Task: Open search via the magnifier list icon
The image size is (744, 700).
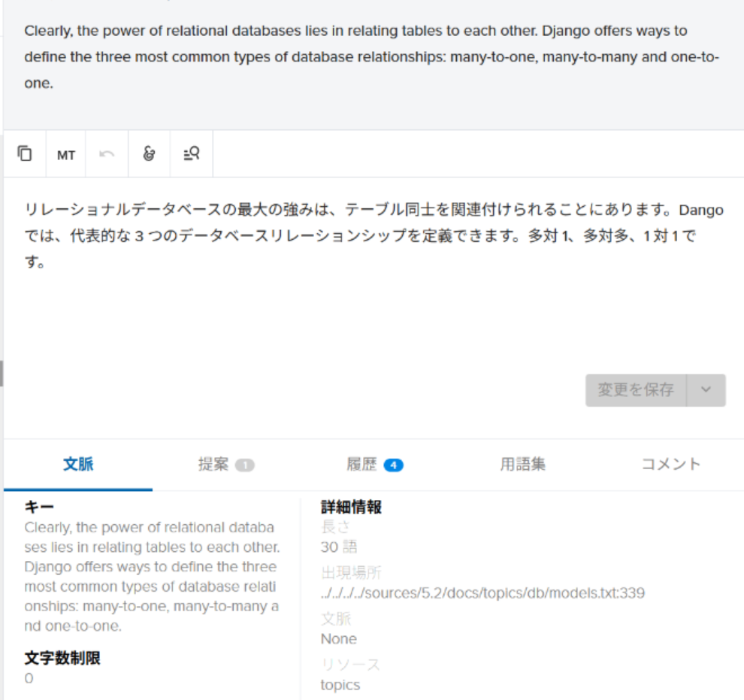Action: coord(190,153)
